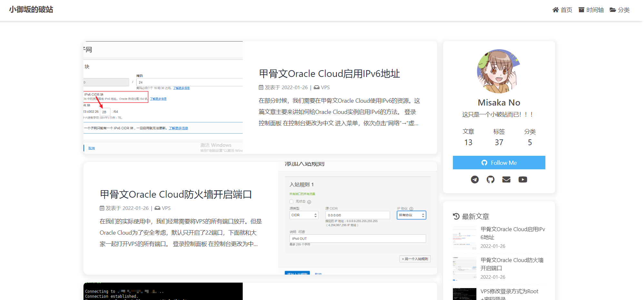This screenshot has width=644, height=300.
Task: Click the Telegram icon in the sidebar
Action: coord(474,179)
